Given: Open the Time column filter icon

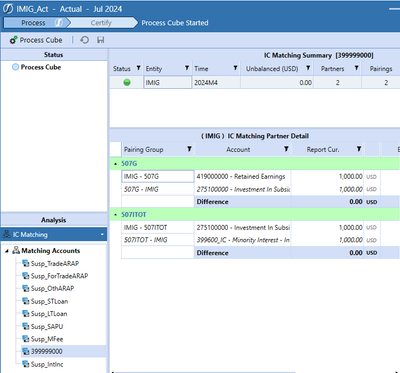Looking at the screenshot, I should click(x=235, y=68).
